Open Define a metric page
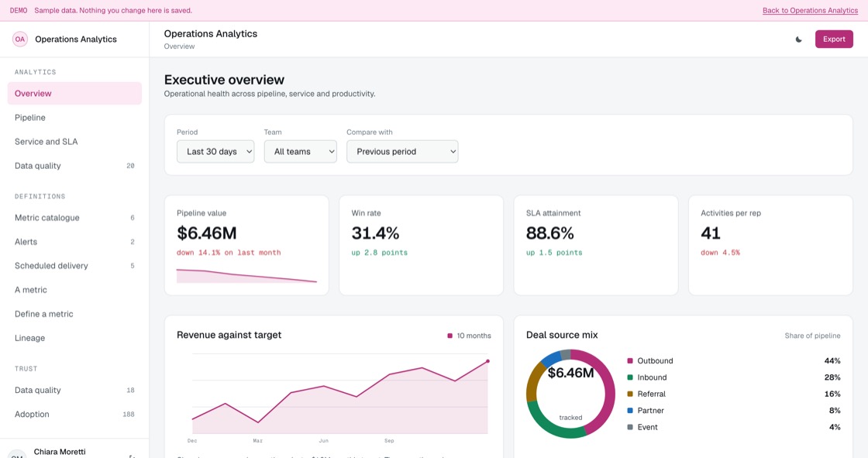The image size is (868, 458). tap(74, 313)
